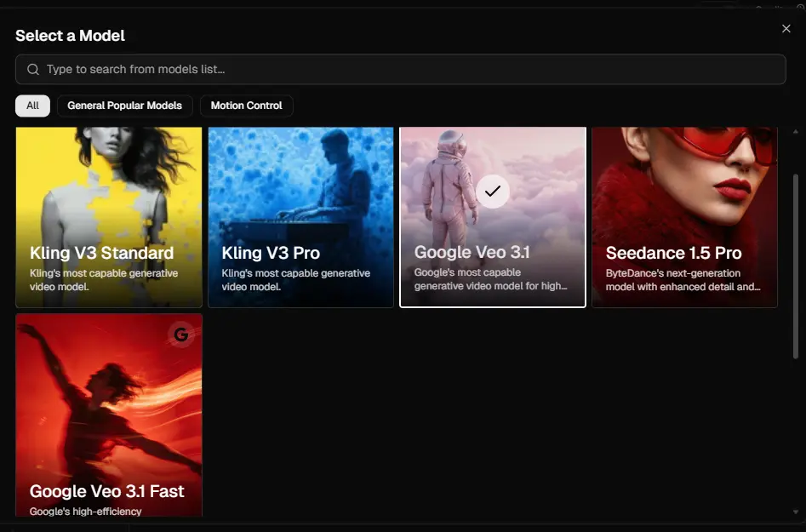Viewport: 806px width, 532px height.
Task: Switch to Motion Control filter
Action: click(x=246, y=106)
